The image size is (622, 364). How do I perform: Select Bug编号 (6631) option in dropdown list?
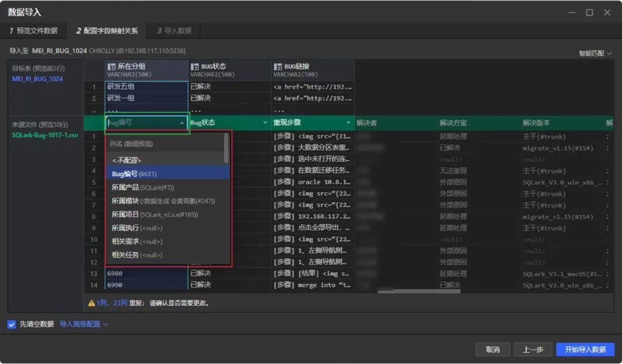[168, 174]
